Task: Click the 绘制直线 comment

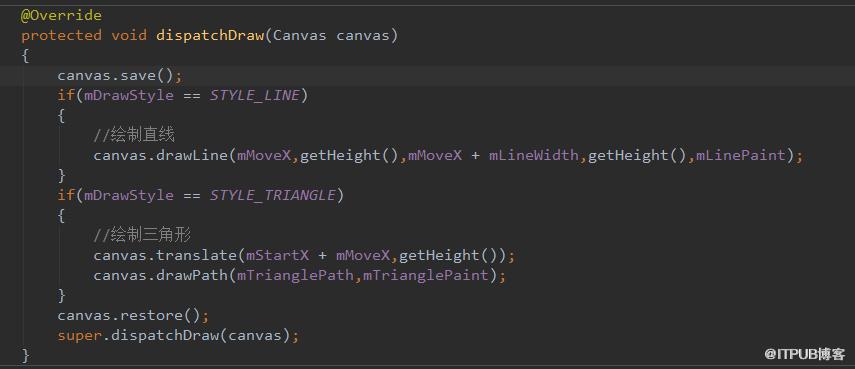Action: coord(134,135)
